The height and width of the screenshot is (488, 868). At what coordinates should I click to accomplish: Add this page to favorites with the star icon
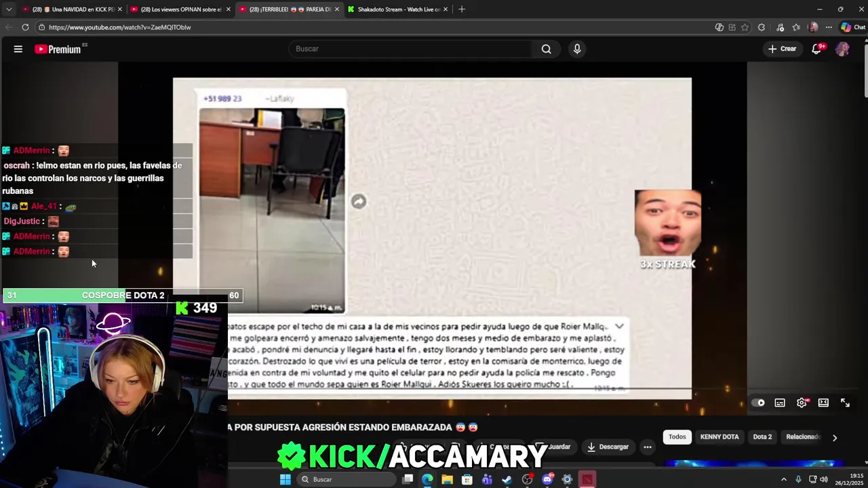tap(745, 27)
